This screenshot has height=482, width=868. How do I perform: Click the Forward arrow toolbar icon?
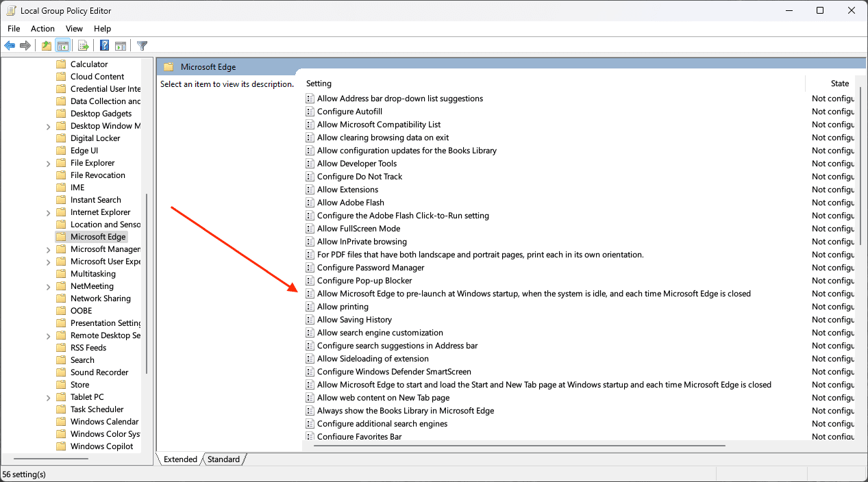[25, 46]
